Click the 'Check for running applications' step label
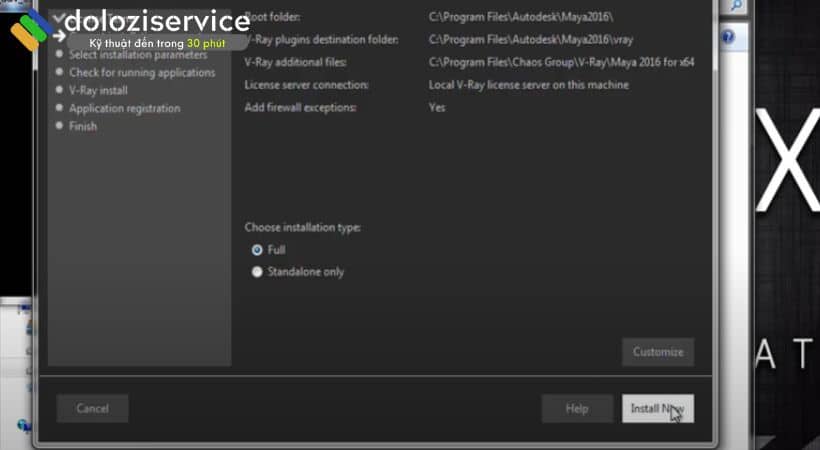820x450 pixels. (x=141, y=73)
